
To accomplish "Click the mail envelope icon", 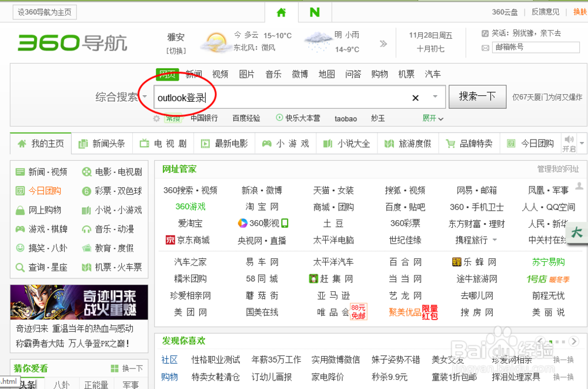I will [x=485, y=48].
